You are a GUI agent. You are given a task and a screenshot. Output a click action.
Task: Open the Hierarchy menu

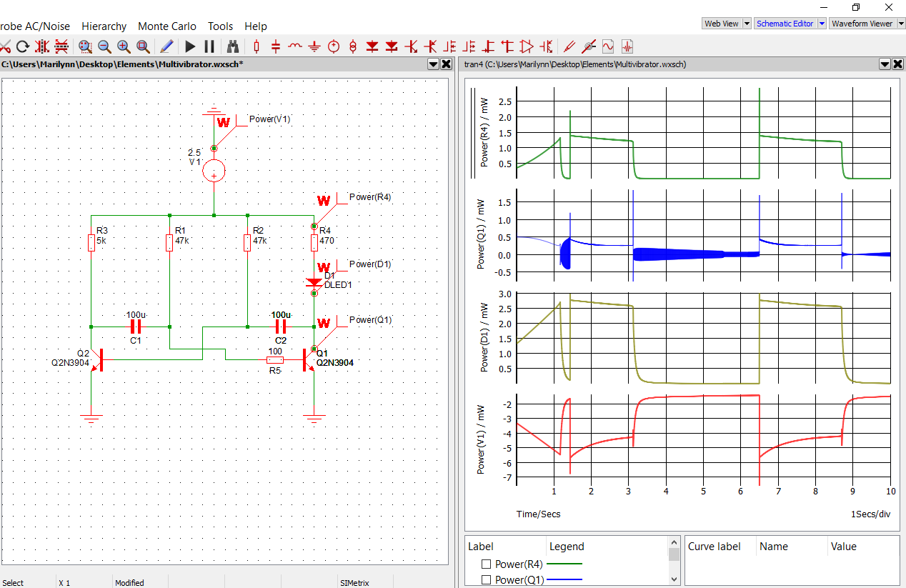[104, 26]
